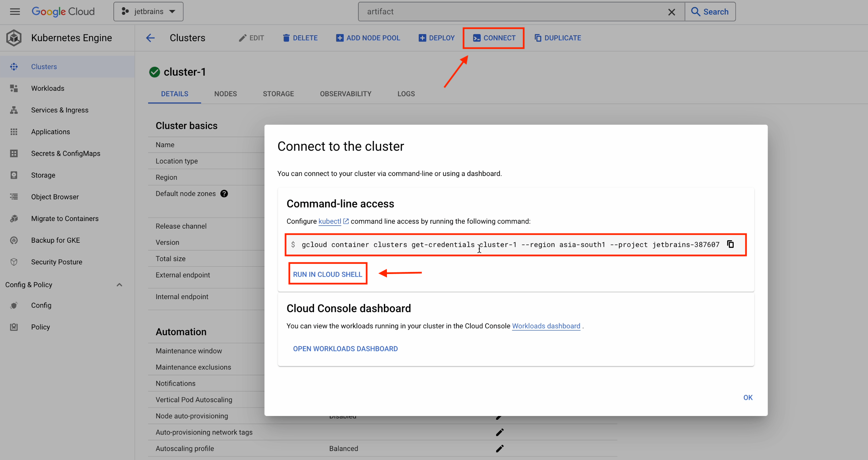Viewport: 868px width, 460px height.
Task: Select Security Posture in sidebar
Action: 57,262
